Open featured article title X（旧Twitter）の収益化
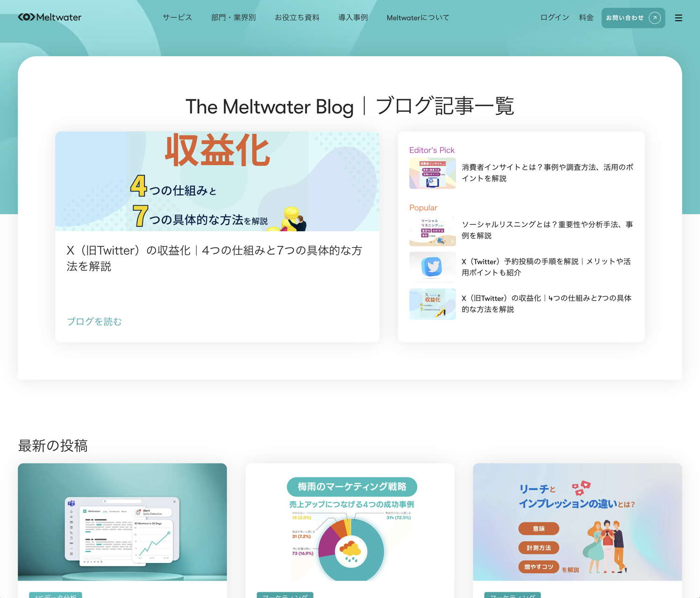Screen dimensions: 700x598 coord(214,258)
